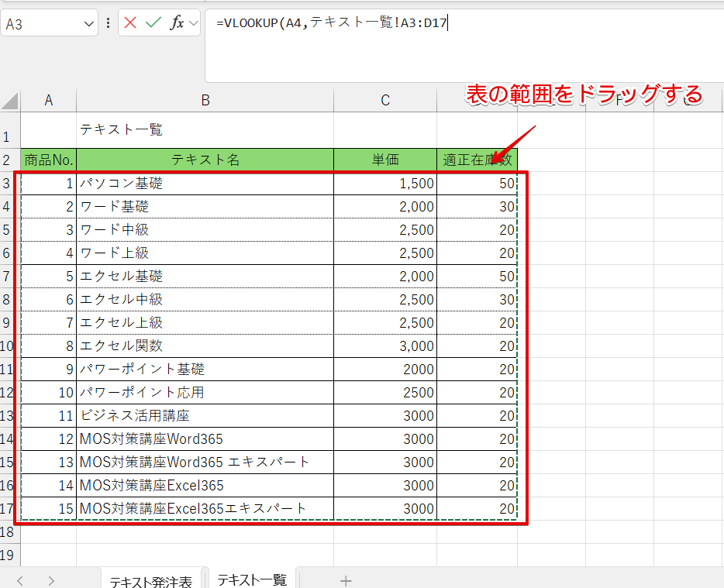Click the cell ビジネス活用講座

pyautogui.click(x=205, y=415)
